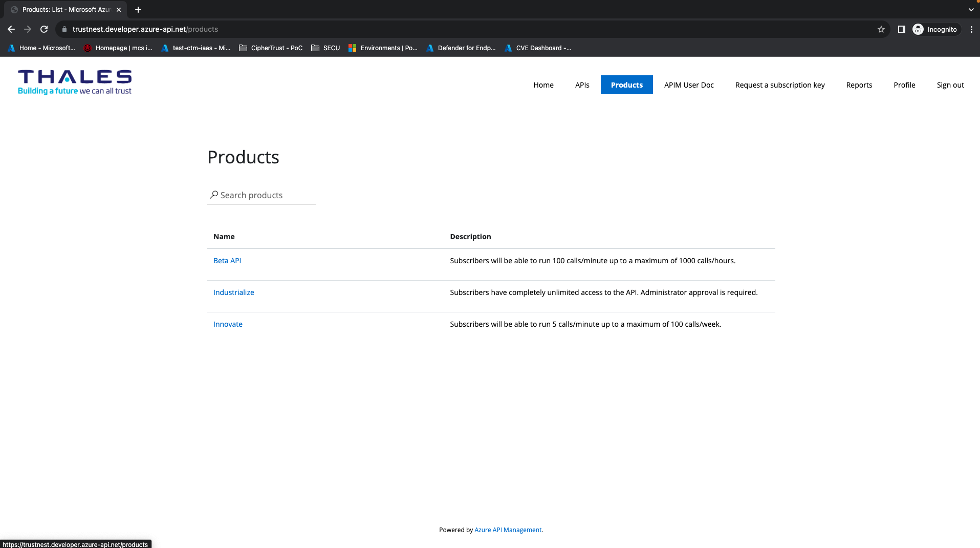Click the Description column header
This screenshot has width=980, height=548.
click(x=470, y=237)
